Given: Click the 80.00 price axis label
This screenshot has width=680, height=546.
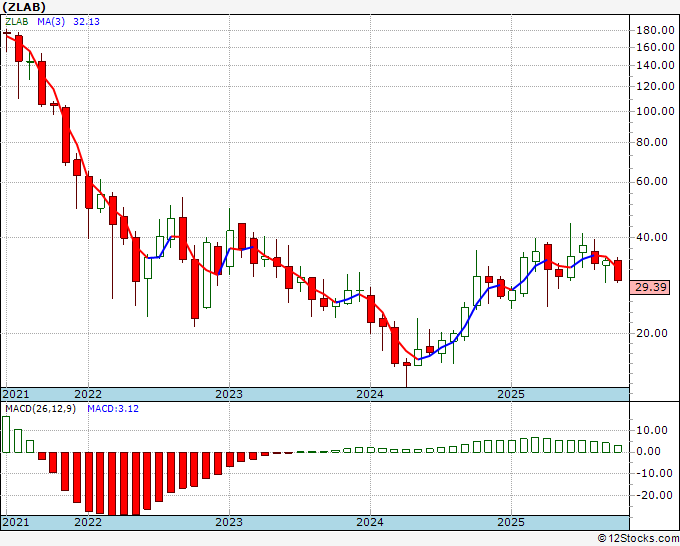Looking at the screenshot, I should coord(652,142).
